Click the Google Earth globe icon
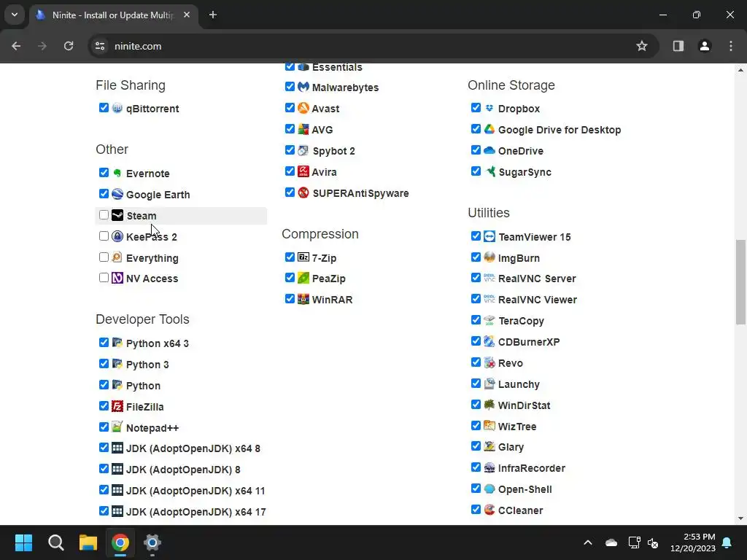747x560 pixels. 117,194
